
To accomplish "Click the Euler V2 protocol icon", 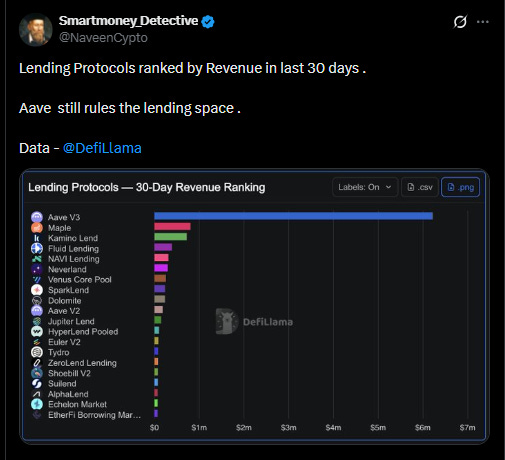I will (37, 342).
